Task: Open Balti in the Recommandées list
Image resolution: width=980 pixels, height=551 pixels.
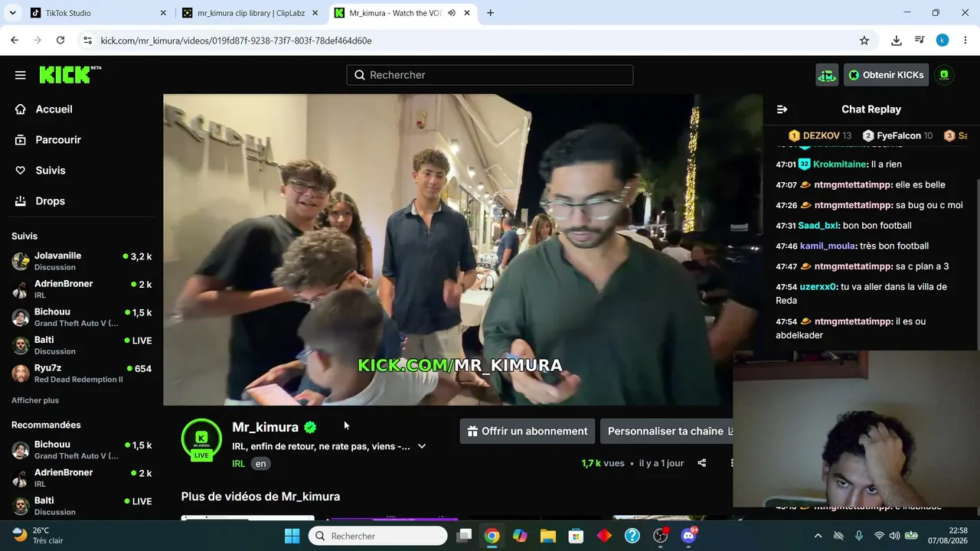Action: (x=82, y=506)
